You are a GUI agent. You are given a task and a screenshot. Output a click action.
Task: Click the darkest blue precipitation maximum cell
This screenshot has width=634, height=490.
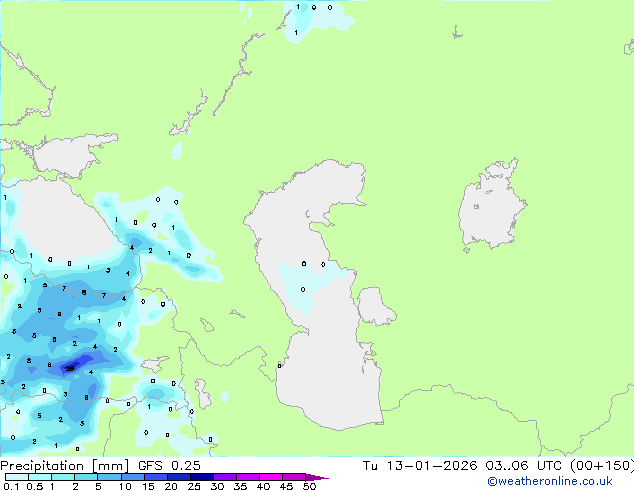point(70,368)
